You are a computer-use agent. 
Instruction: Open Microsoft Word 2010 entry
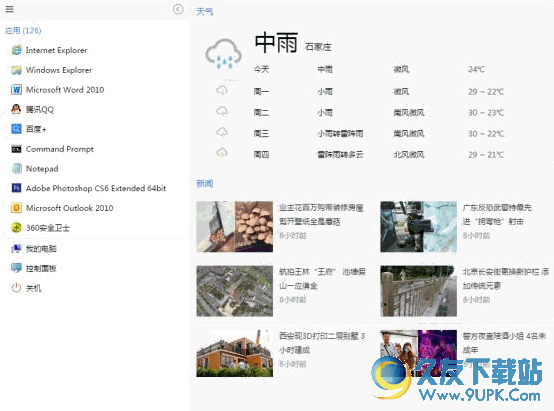tap(65, 90)
